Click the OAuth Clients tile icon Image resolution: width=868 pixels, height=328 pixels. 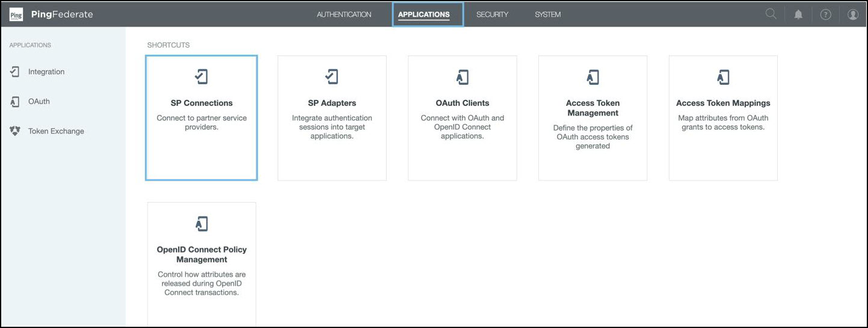[x=462, y=76]
